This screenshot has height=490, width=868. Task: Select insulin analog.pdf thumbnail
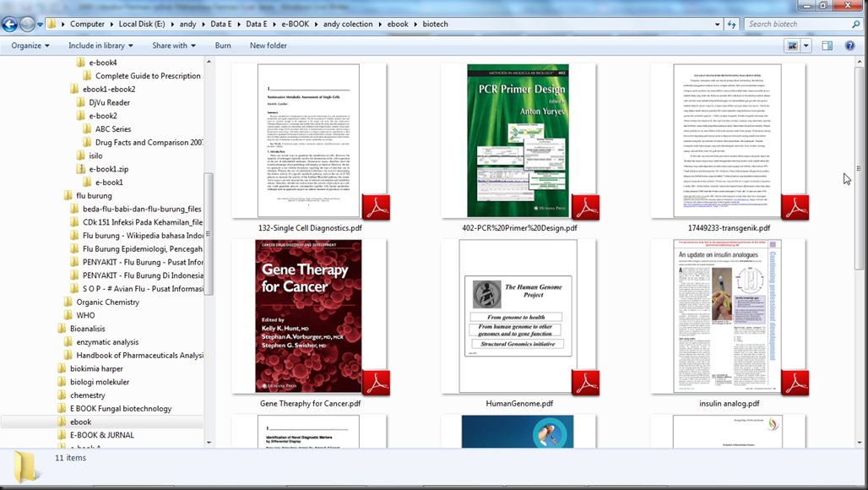[727, 316]
